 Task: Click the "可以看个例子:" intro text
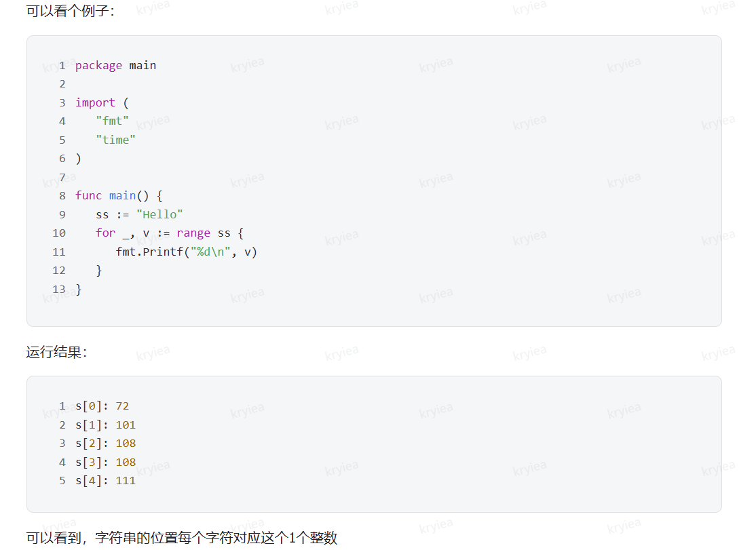(70, 12)
